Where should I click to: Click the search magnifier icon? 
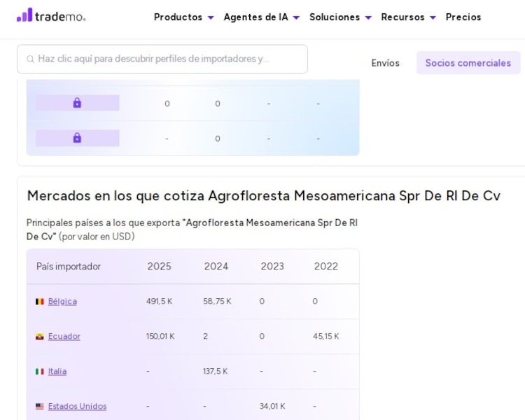coord(30,59)
